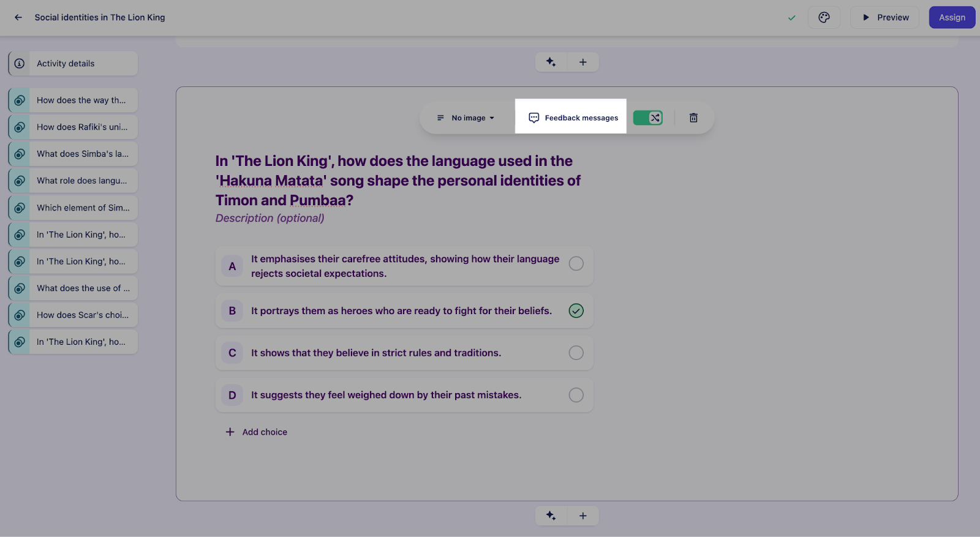Click the Description (optional) field
Viewport: 980px width, 537px height.
tap(270, 218)
